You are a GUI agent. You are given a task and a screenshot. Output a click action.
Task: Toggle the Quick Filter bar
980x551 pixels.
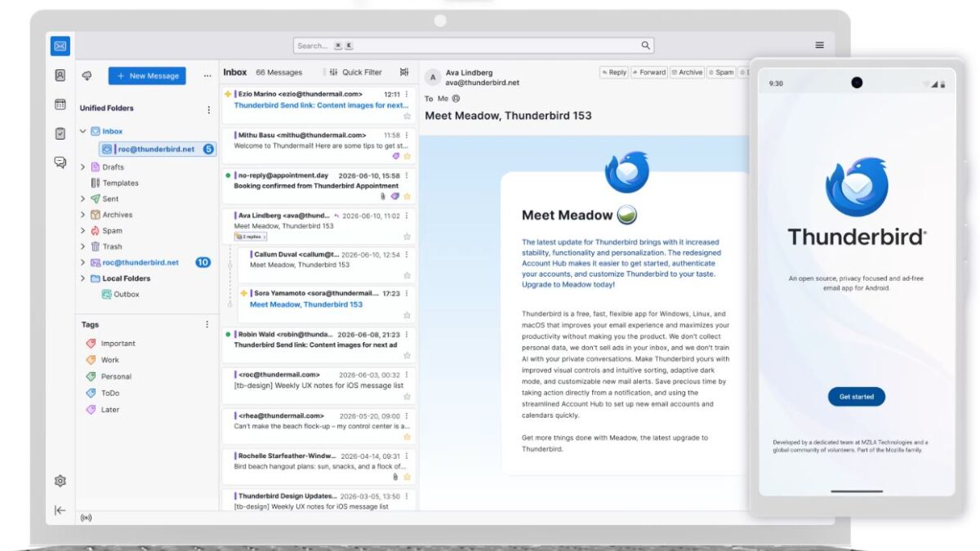[x=355, y=72]
